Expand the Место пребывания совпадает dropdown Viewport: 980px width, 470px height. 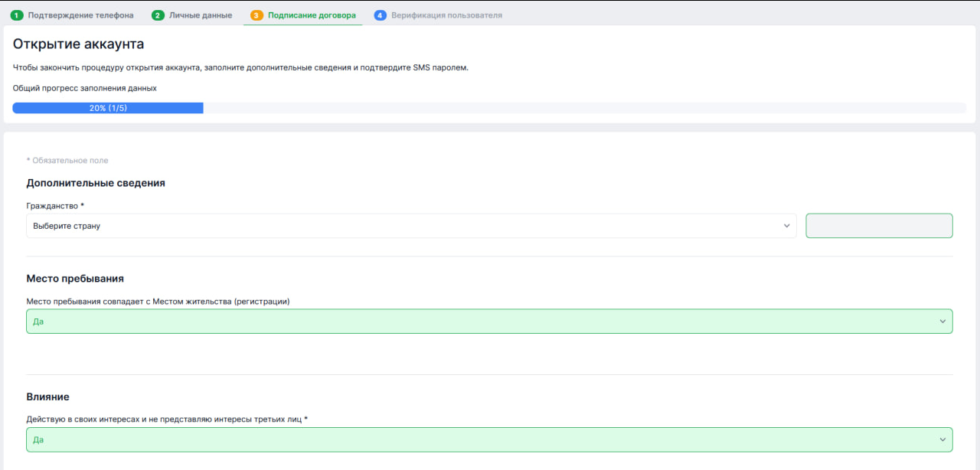point(482,321)
